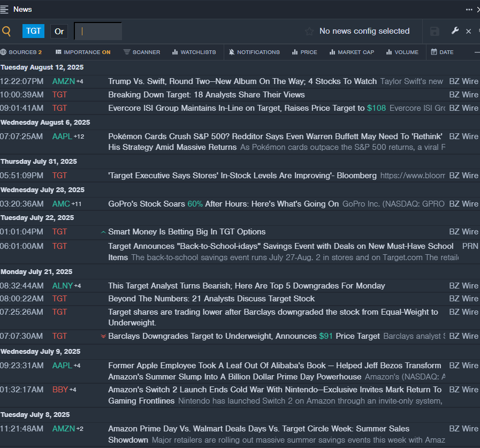
Task: Click the favorite star icon for news config
Action: coord(309,31)
